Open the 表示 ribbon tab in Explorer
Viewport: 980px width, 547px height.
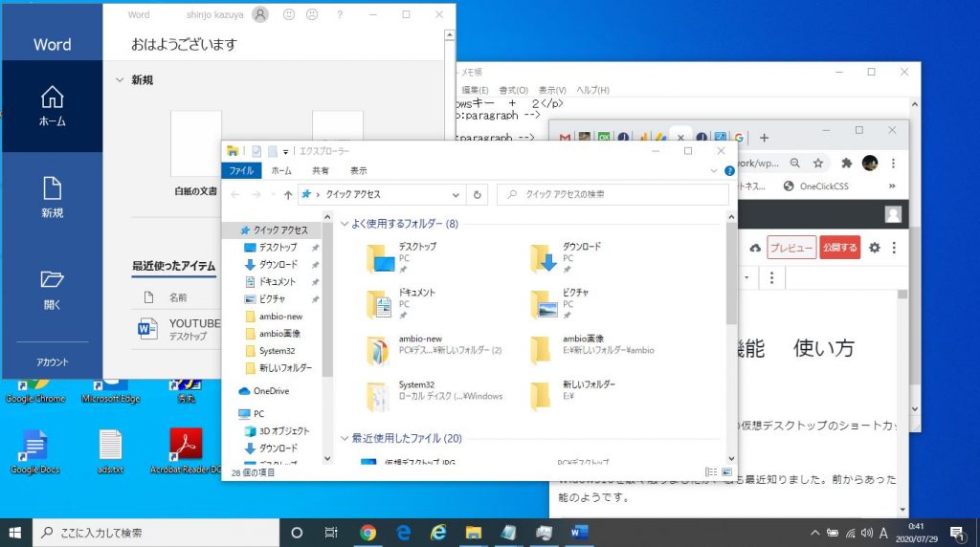pos(359,170)
